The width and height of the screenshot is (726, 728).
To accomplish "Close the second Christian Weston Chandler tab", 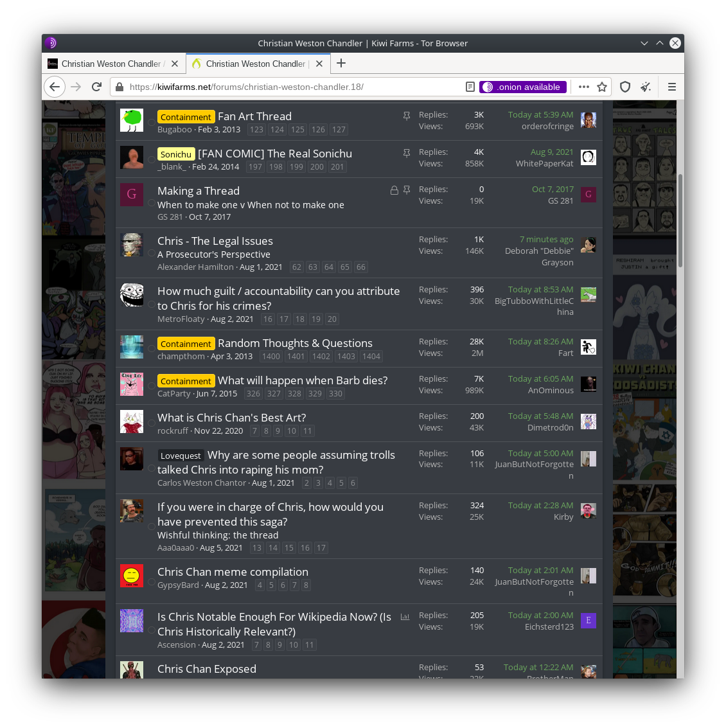I will (x=319, y=64).
